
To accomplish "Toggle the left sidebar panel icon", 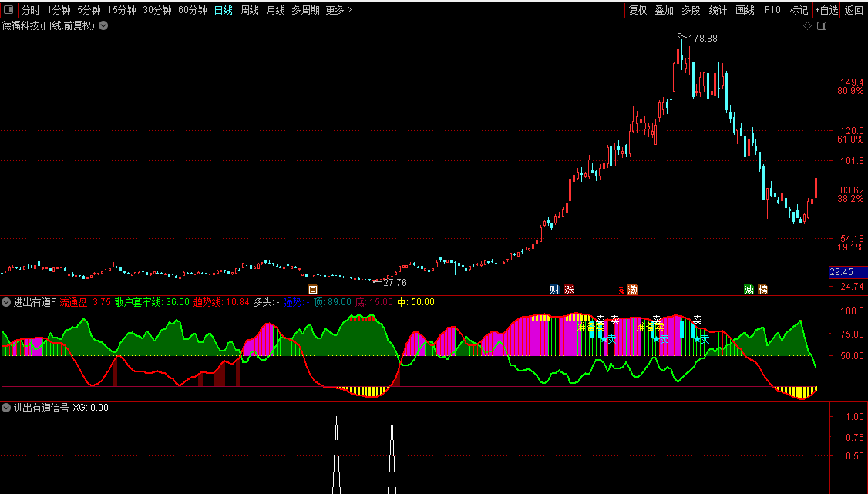I will [8, 9].
